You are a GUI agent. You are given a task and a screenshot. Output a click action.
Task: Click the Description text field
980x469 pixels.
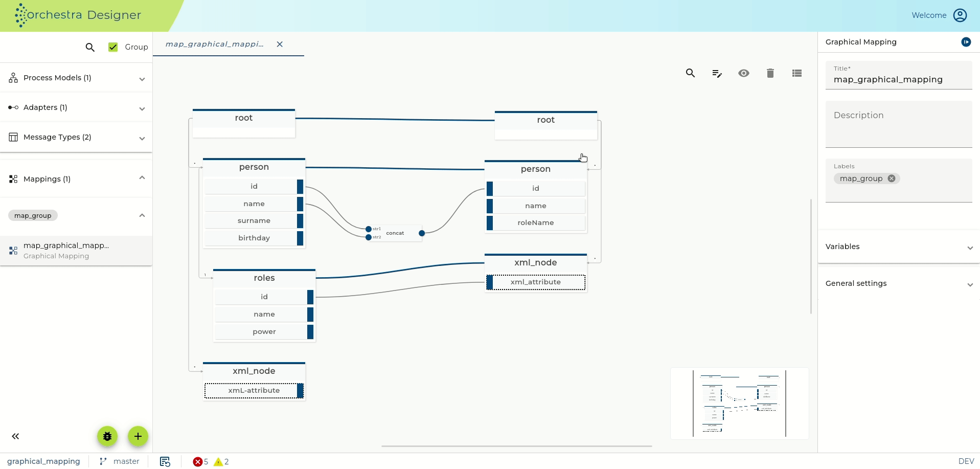tap(899, 124)
